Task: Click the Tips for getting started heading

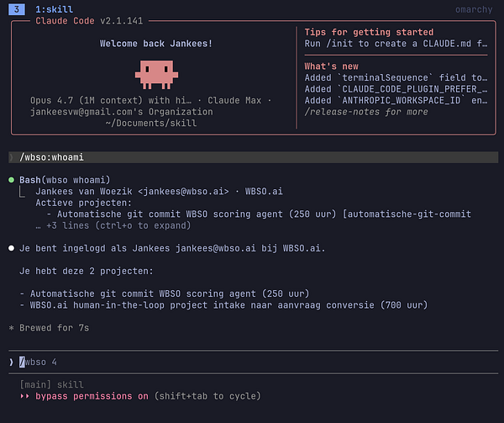Action: 369,32
